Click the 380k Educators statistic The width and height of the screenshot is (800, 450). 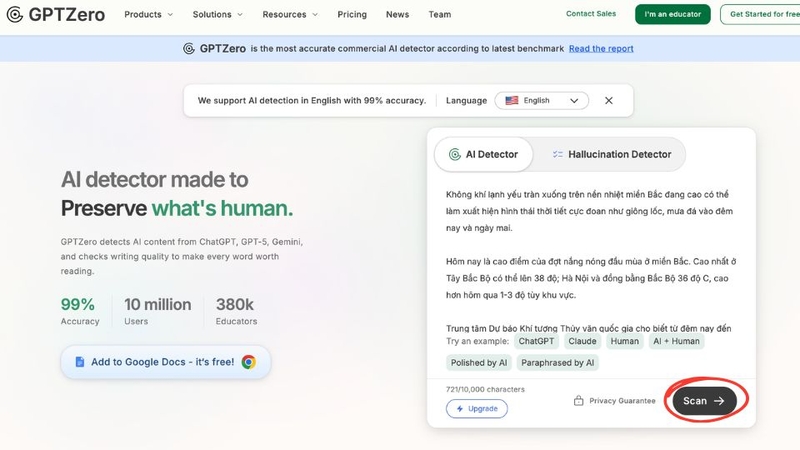point(236,311)
